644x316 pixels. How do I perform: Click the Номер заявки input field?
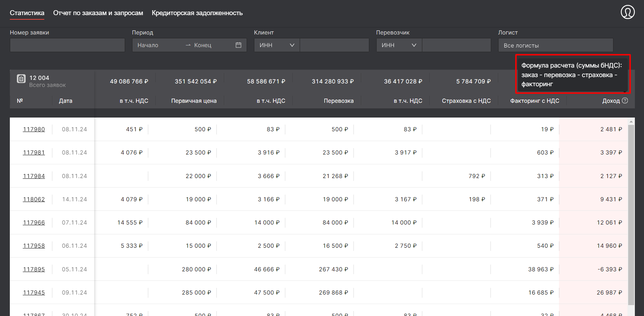[x=67, y=45]
